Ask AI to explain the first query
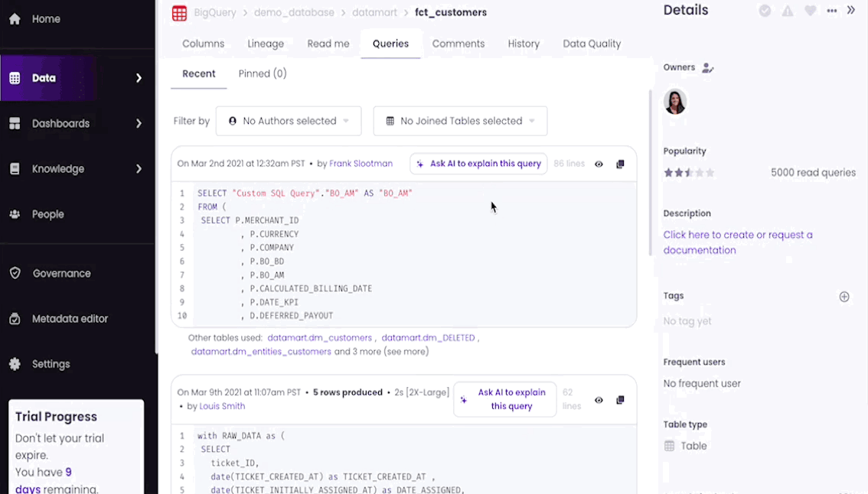The width and height of the screenshot is (868, 494). [x=478, y=164]
